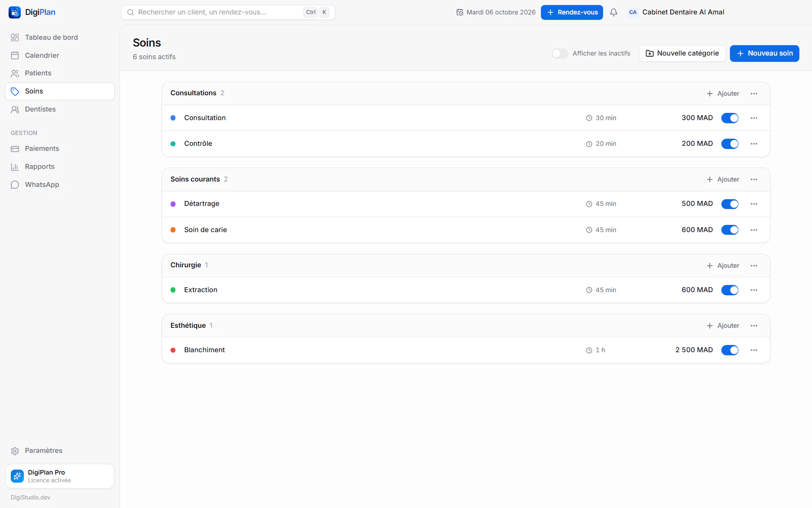Go to Tableau de bord
The image size is (812, 508).
point(60,37)
